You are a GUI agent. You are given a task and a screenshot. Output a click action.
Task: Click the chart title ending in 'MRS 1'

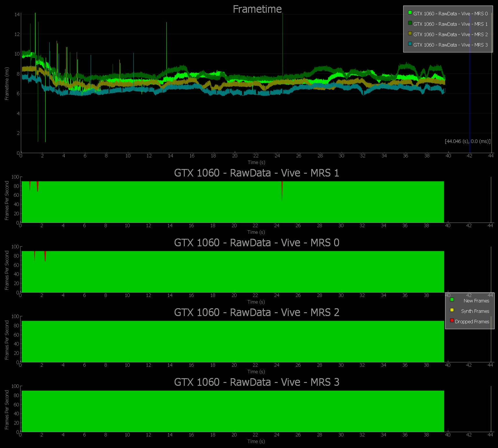[257, 173]
